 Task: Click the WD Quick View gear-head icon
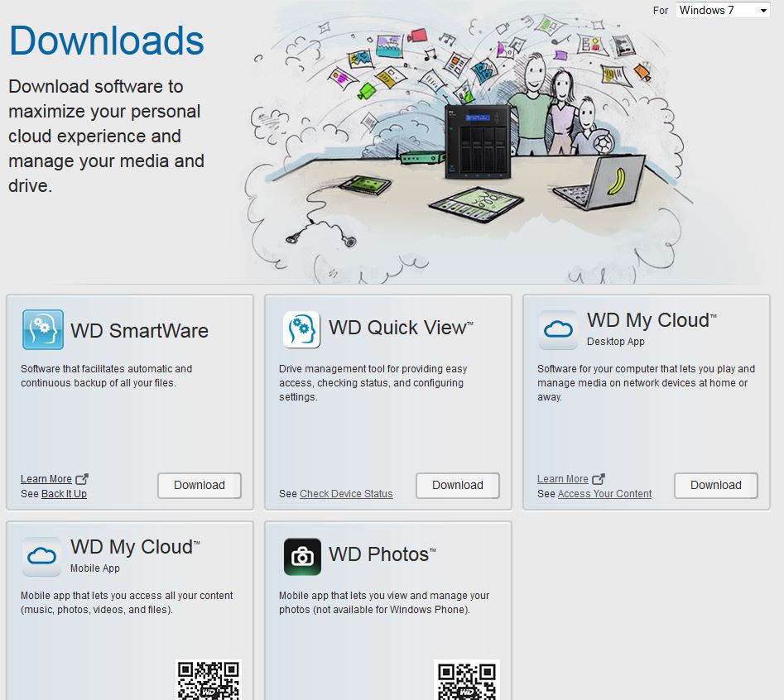click(x=301, y=329)
